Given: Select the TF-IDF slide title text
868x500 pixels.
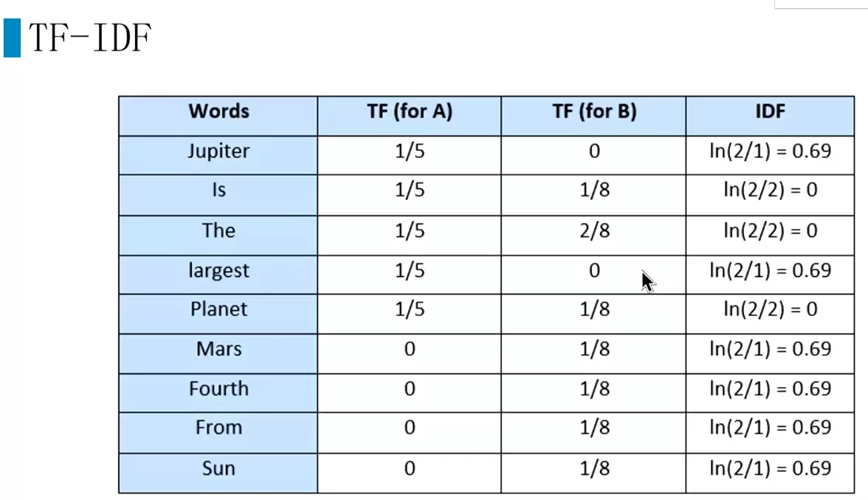Looking at the screenshot, I should 90,38.
